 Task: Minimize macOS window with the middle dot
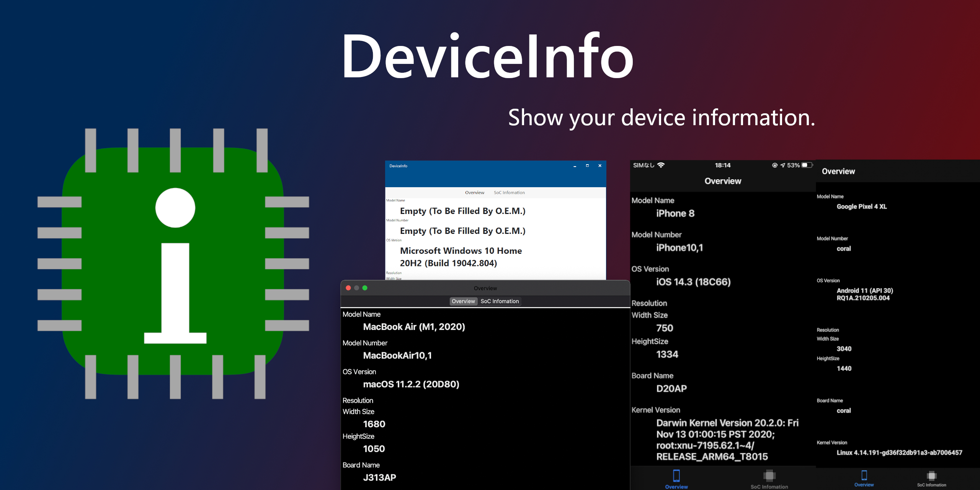(356, 288)
